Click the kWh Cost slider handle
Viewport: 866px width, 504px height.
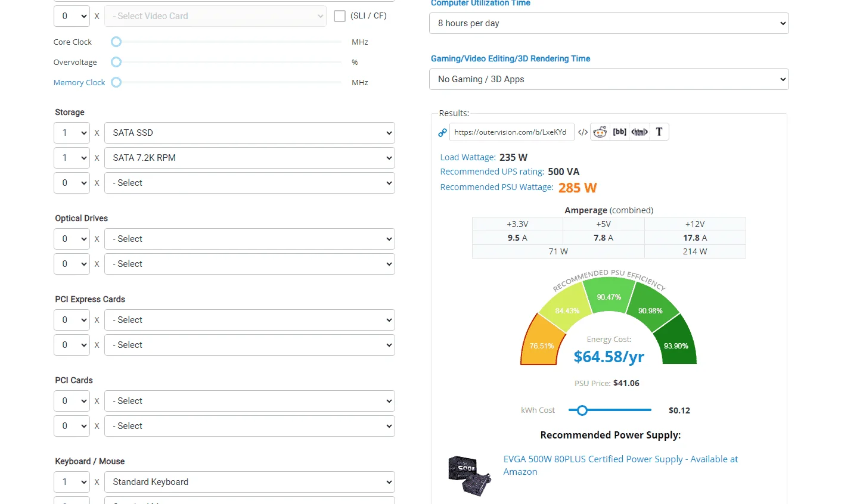(582, 410)
